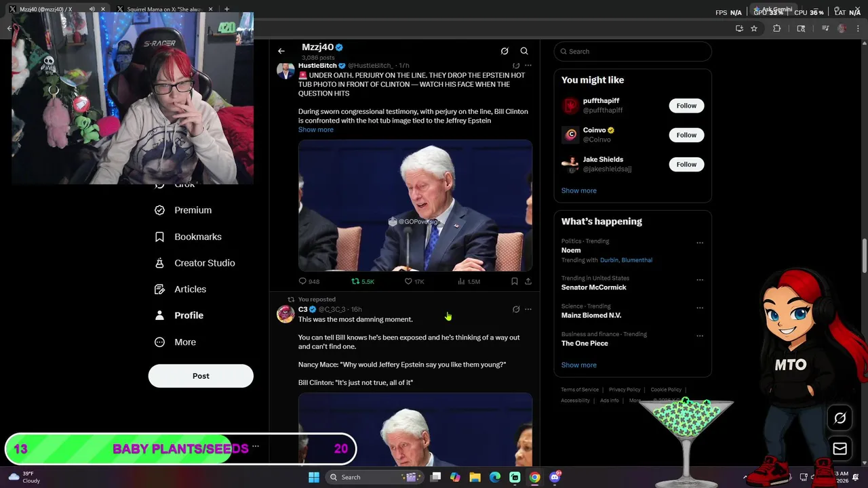Open The One Piece trend
Image resolution: width=868 pixels, height=488 pixels.
coord(585,344)
